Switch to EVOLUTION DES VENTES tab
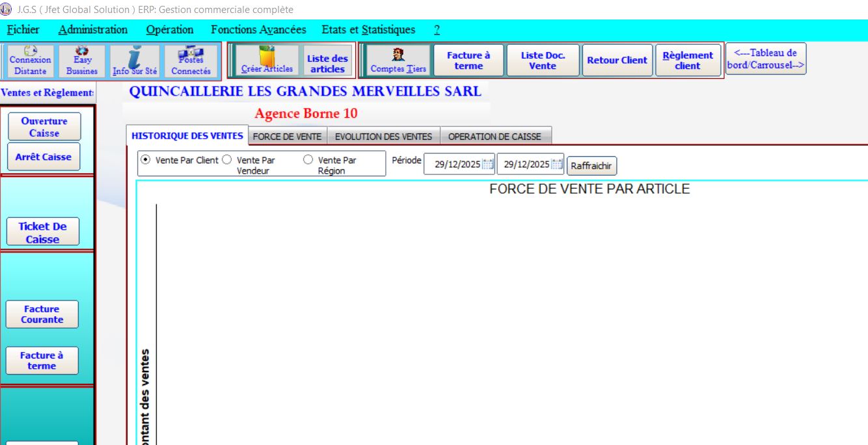This screenshot has width=868, height=445. tap(383, 137)
